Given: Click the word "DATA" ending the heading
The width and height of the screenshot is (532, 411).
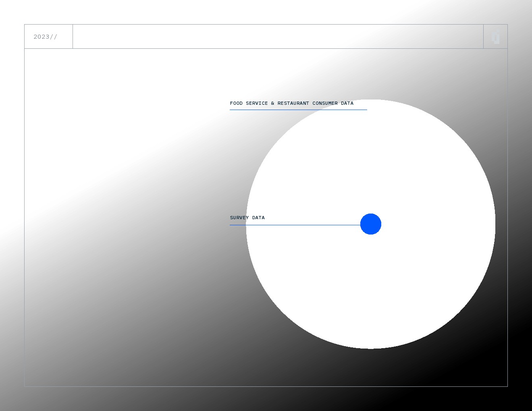Looking at the screenshot, I should pos(347,104).
